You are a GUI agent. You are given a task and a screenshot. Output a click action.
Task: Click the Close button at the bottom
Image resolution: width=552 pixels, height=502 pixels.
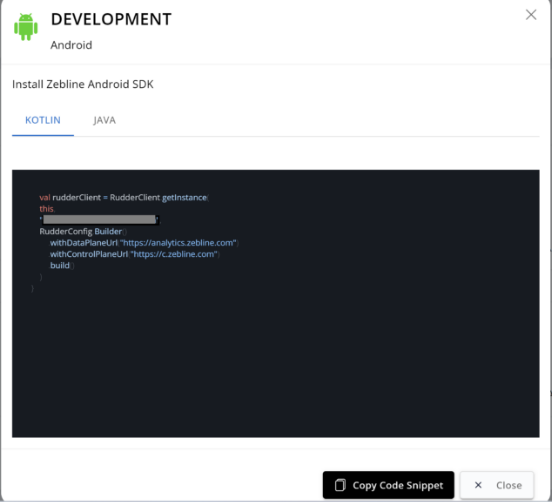[497, 485]
